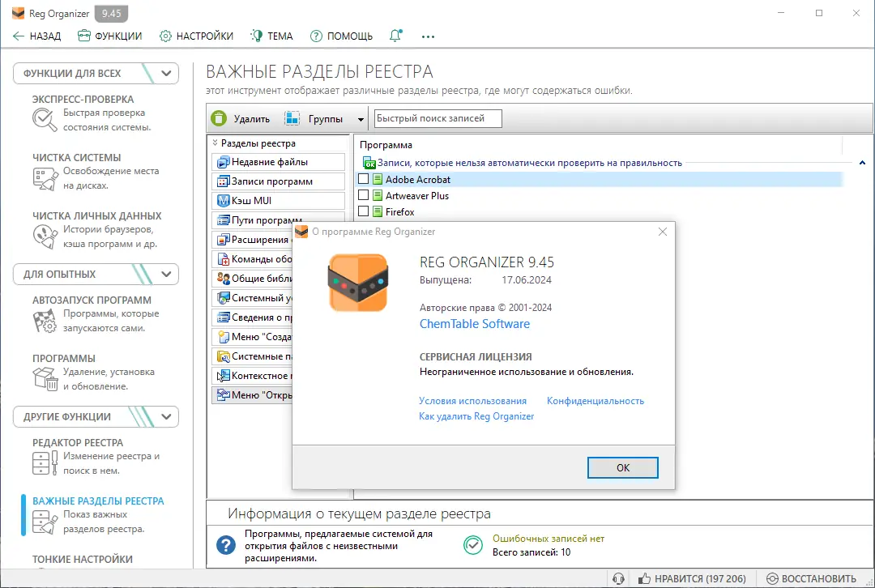Click the Группы toolbar button
Image resolution: width=875 pixels, height=588 pixels.
[x=314, y=119]
